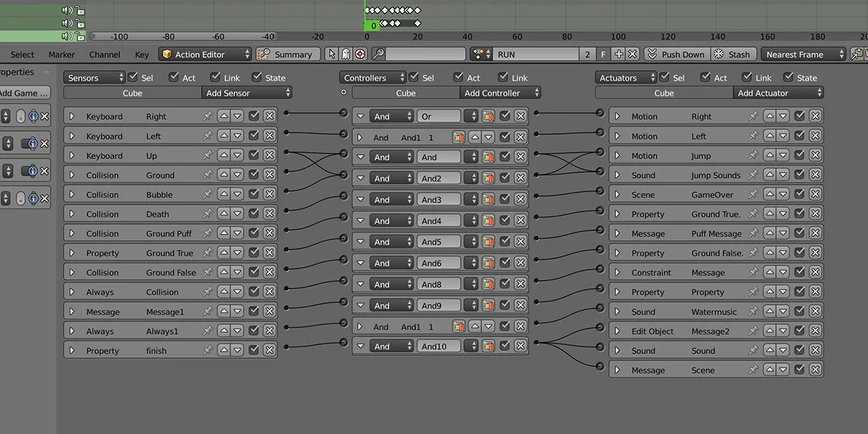Click the filter search field in Action Editor
The height and width of the screenshot is (434, 868).
coord(425,54)
